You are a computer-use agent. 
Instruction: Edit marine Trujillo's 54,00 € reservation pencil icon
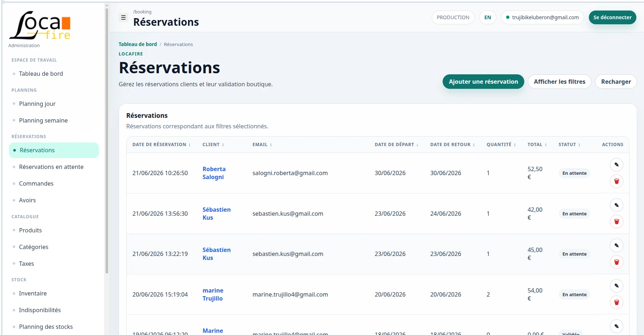pos(616,286)
